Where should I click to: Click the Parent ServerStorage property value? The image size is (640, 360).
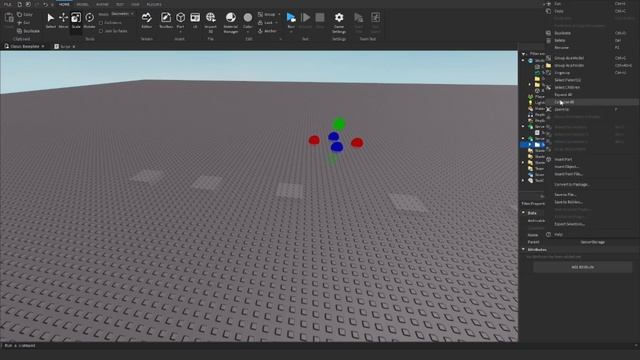tap(593, 242)
